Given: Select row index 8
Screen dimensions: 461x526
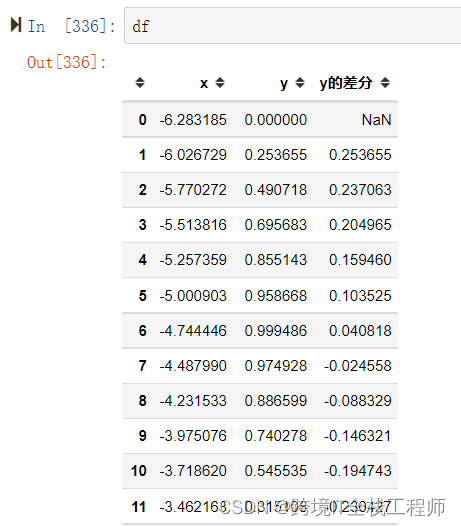Looking at the screenshot, I should pos(143,401).
